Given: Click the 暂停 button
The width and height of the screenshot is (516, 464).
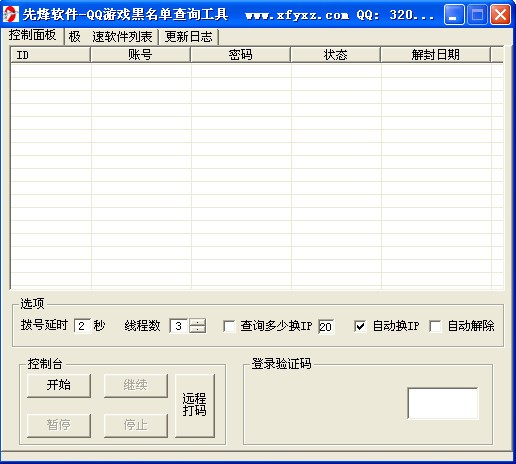Looking at the screenshot, I should [59, 425].
